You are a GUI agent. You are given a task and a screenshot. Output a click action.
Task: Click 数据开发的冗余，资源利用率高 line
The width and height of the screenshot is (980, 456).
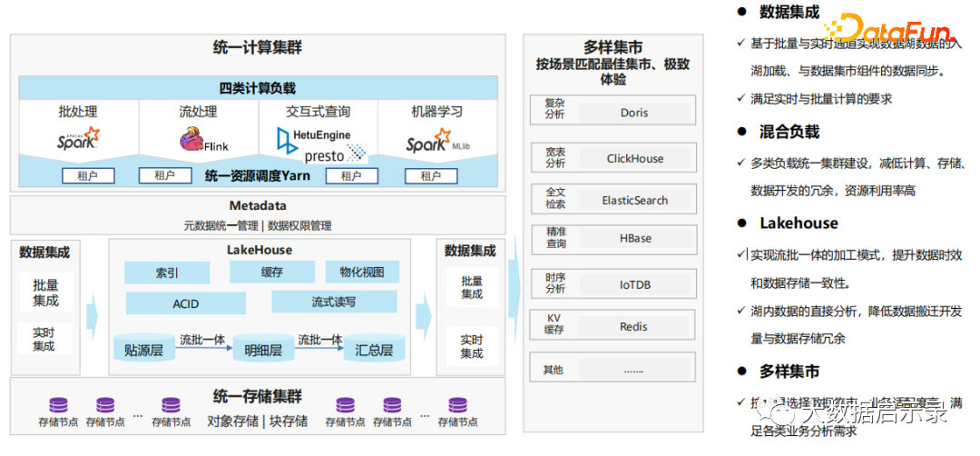[x=832, y=191]
